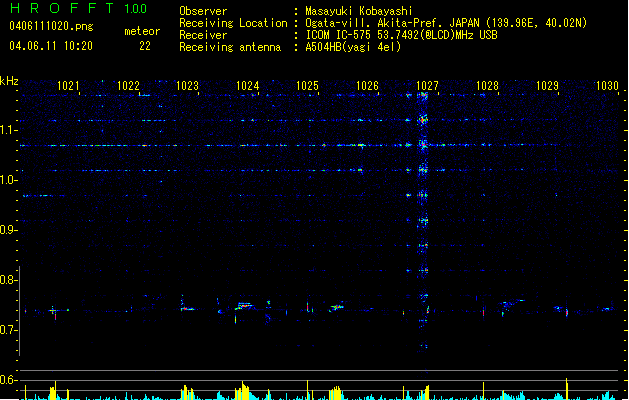Click the Receiving Location label
The image size is (629, 400).
[x=233, y=23]
